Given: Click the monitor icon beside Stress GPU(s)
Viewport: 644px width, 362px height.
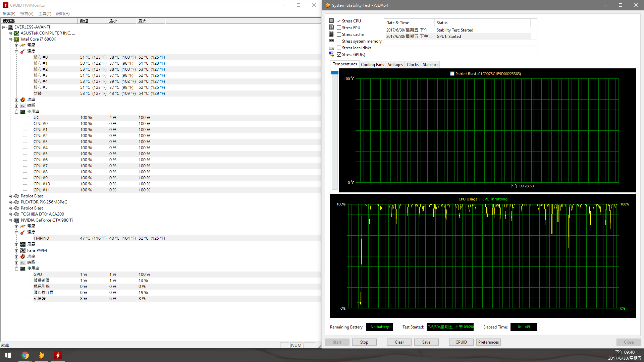Looking at the screenshot, I should click(331, 54).
